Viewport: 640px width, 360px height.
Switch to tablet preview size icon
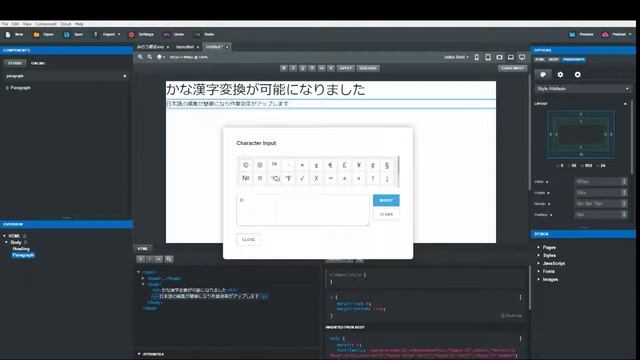pyautogui.click(x=488, y=57)
